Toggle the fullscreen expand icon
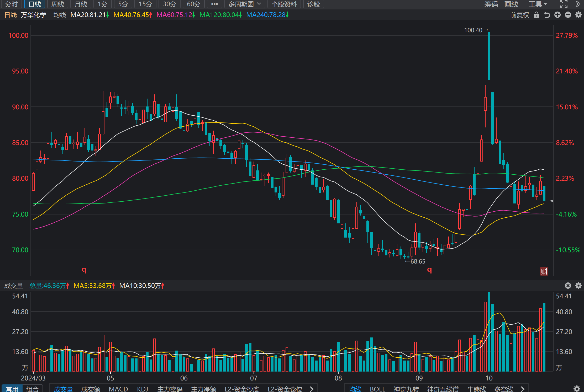This screenshot has width=584, height=392. (564, 4)
